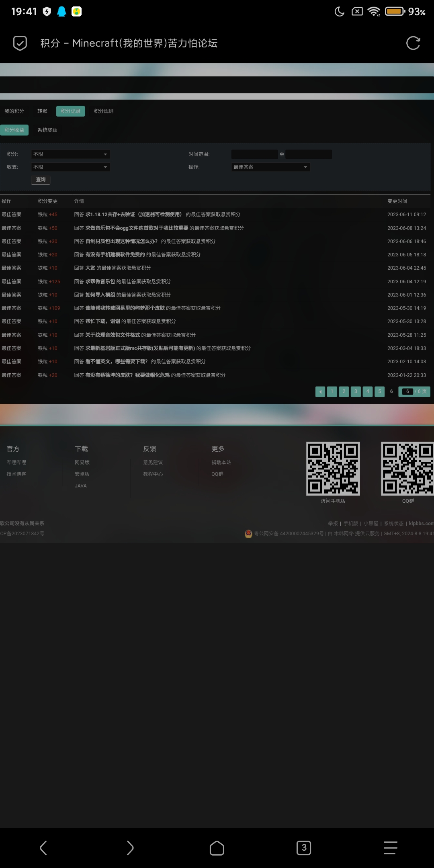
Task: Open the 操作 dropdown showing 最佳答案
Action: 270,167
